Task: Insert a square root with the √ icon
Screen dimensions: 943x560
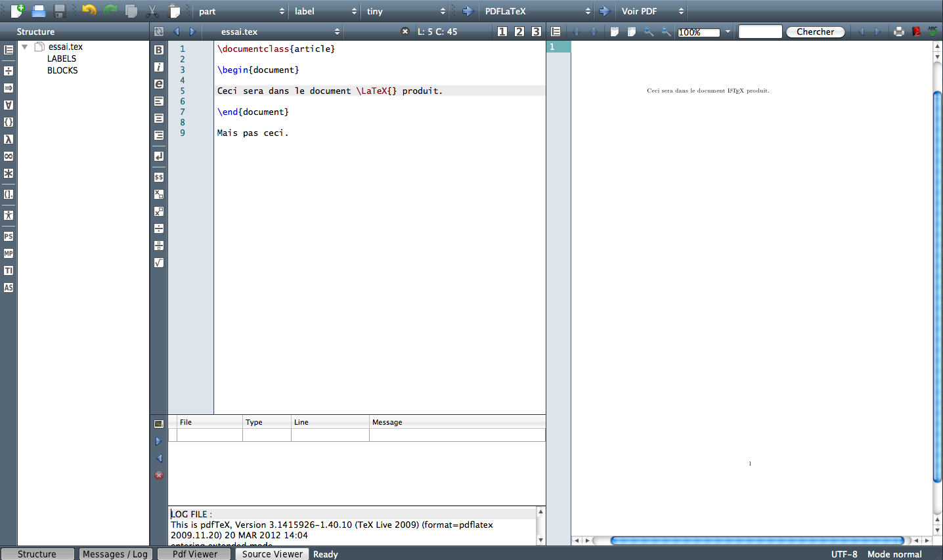Action: point(159,263)
